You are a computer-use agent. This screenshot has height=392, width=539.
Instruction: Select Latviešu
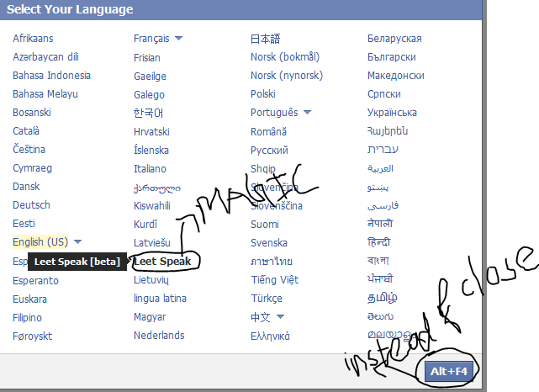[152, 243]
